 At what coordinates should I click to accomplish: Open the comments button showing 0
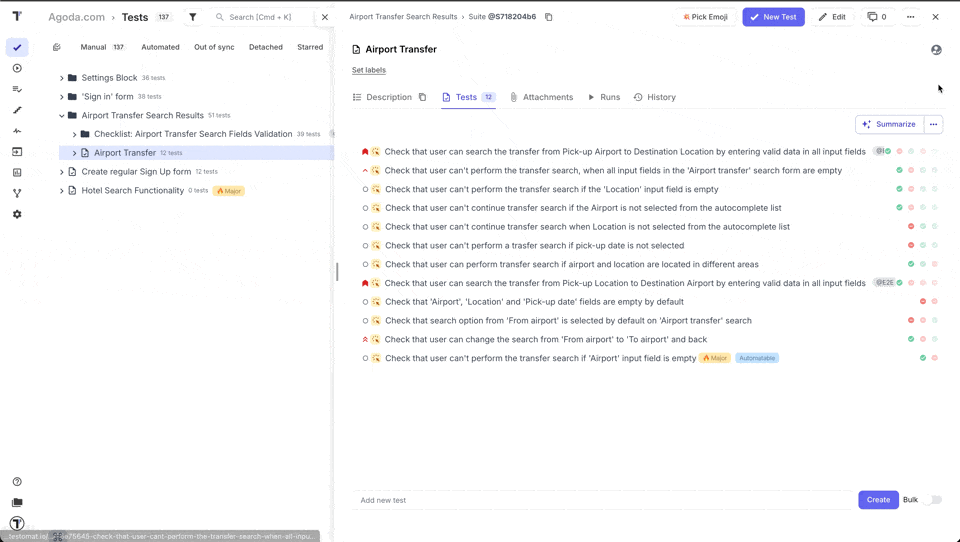click(x=877, y=17)
